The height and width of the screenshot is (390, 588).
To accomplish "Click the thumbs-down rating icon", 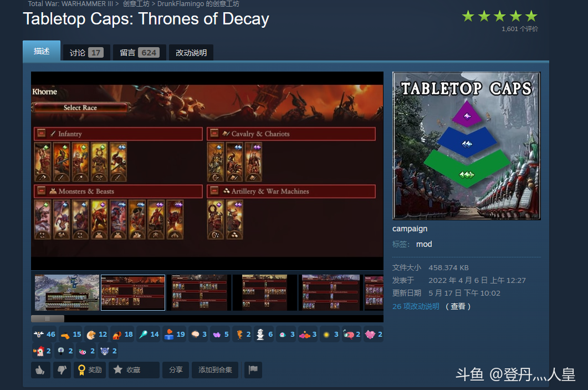I will (62, 369).
